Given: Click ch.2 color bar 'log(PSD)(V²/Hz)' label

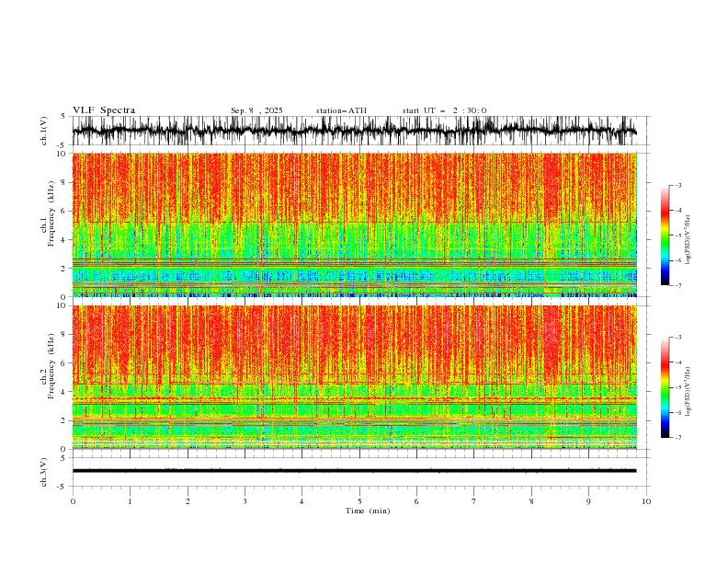Looking at the screenshot, I should pyautogui.click(x=688, y=392).
